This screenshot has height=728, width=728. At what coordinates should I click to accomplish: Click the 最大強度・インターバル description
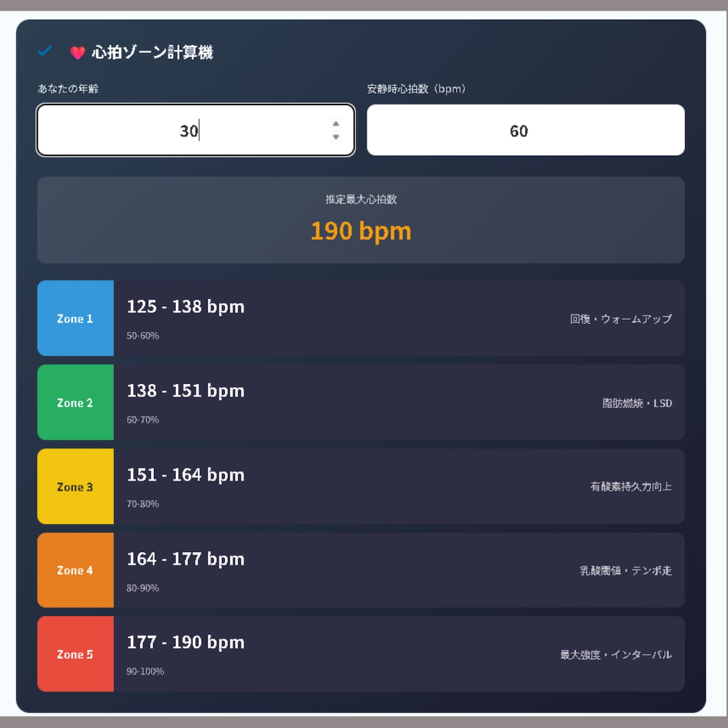click(x=616, y=655)
